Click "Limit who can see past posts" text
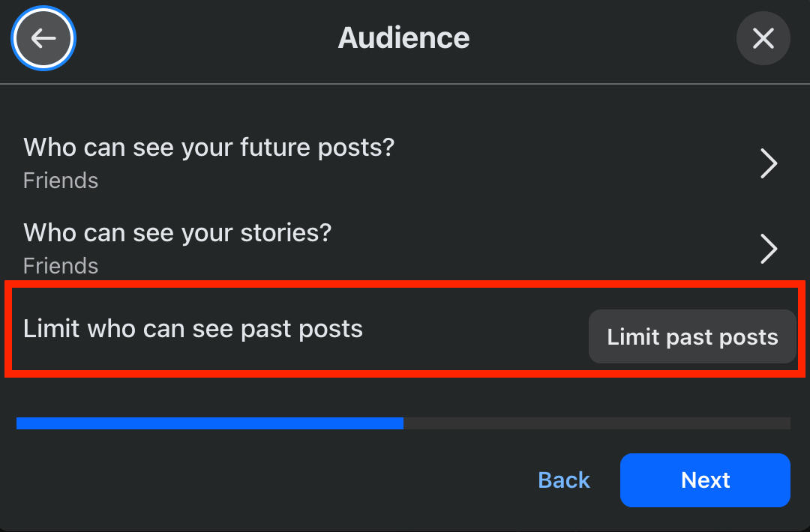This screenshot has height=532, width=810. pos(193,329)
